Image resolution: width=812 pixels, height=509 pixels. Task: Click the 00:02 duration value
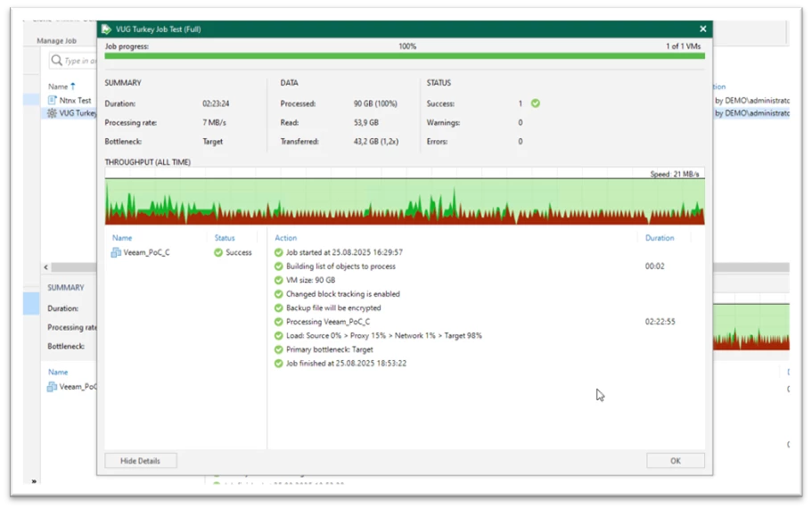(x=654, y=267)
